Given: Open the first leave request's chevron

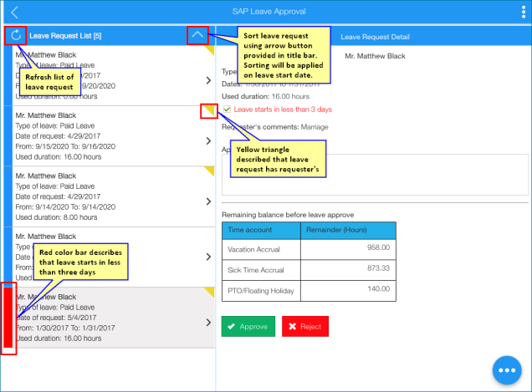Looking at the screenshot, I should point(208,80).
